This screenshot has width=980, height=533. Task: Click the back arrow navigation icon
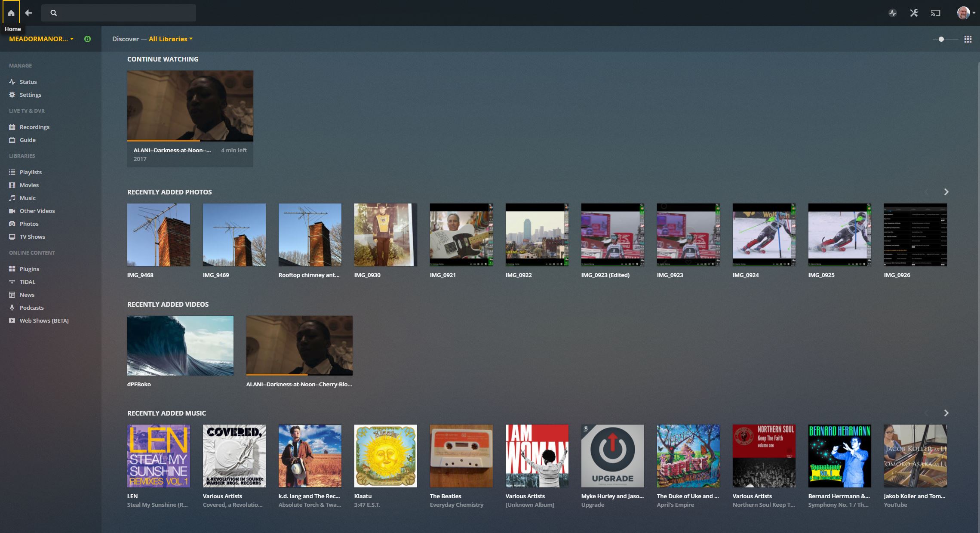tap(28, 13)
